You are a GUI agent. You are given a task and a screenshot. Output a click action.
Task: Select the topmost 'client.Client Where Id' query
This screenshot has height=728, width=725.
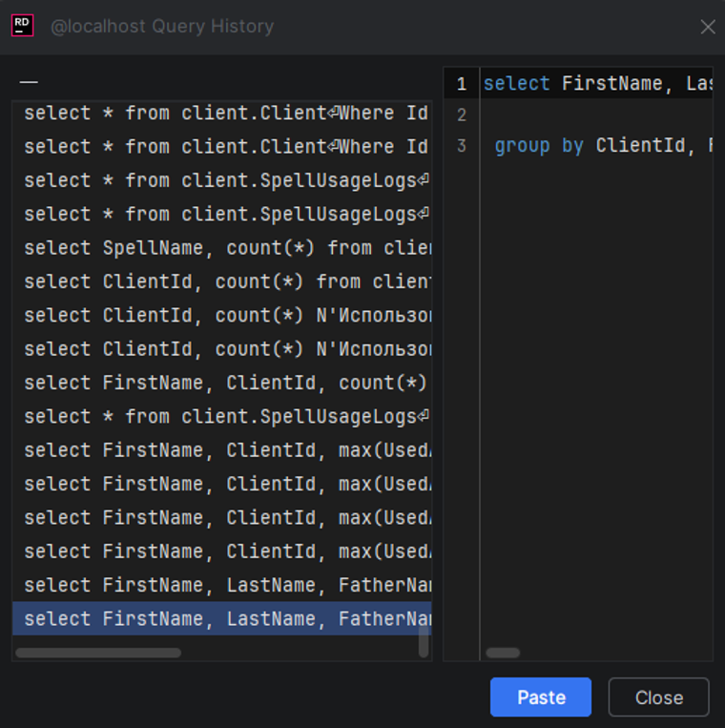pos(222,114)
